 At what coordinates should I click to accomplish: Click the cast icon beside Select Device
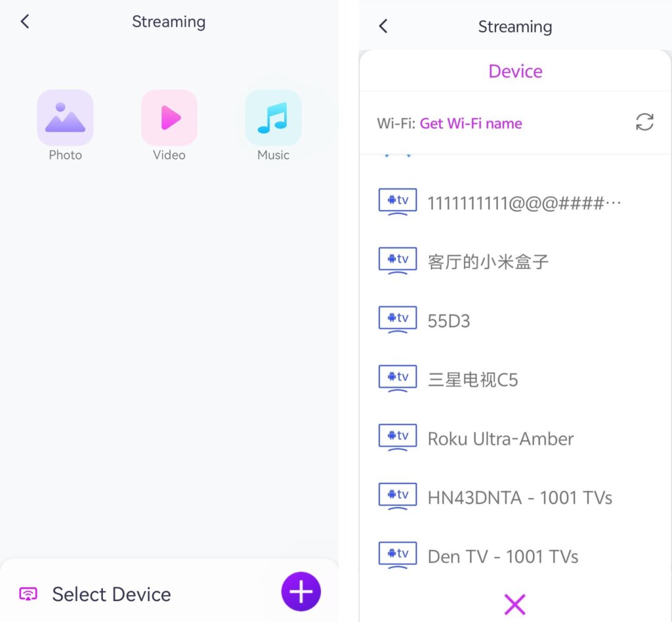28,594
